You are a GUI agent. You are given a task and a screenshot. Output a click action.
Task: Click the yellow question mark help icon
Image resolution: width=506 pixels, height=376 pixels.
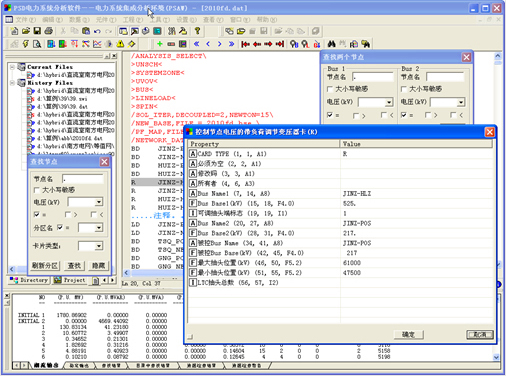click(x=197, y=31)
